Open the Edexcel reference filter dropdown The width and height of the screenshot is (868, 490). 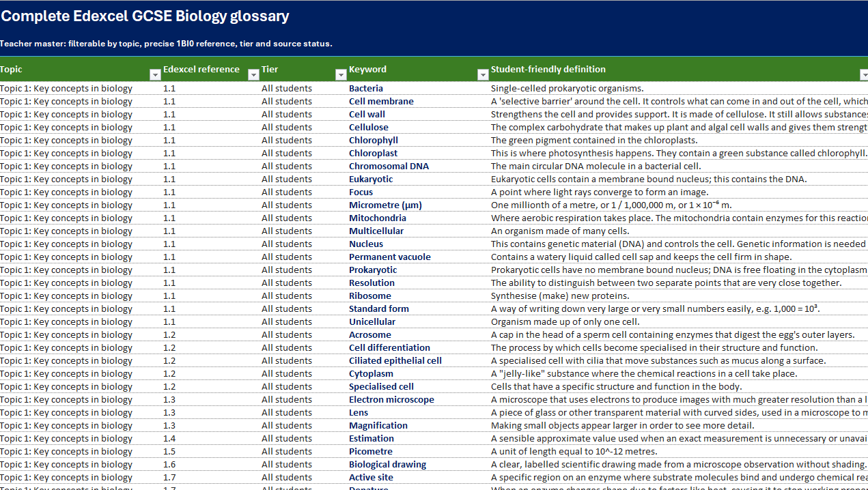click(253, 74)
